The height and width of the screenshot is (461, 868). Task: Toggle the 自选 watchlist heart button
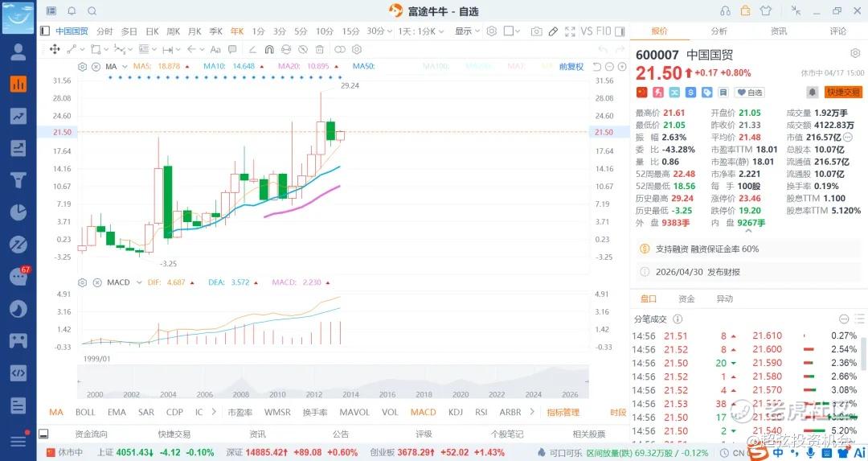pyautogui.click(x=751, y=93)
